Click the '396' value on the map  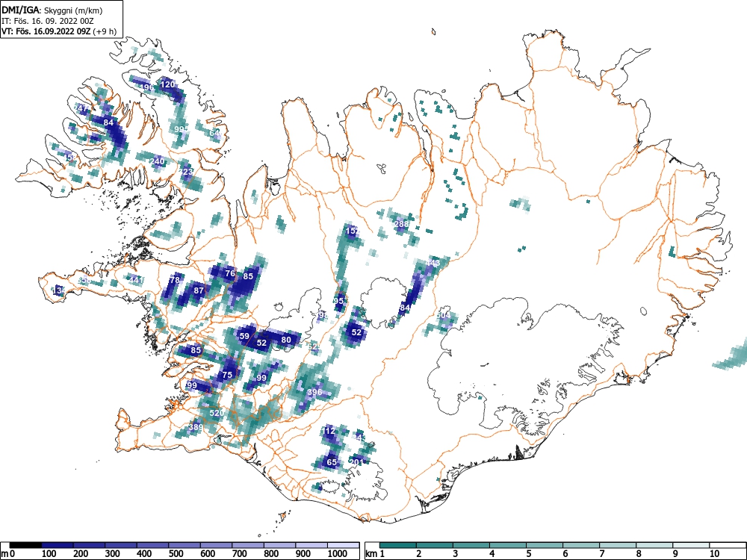(x=315, y=393)
